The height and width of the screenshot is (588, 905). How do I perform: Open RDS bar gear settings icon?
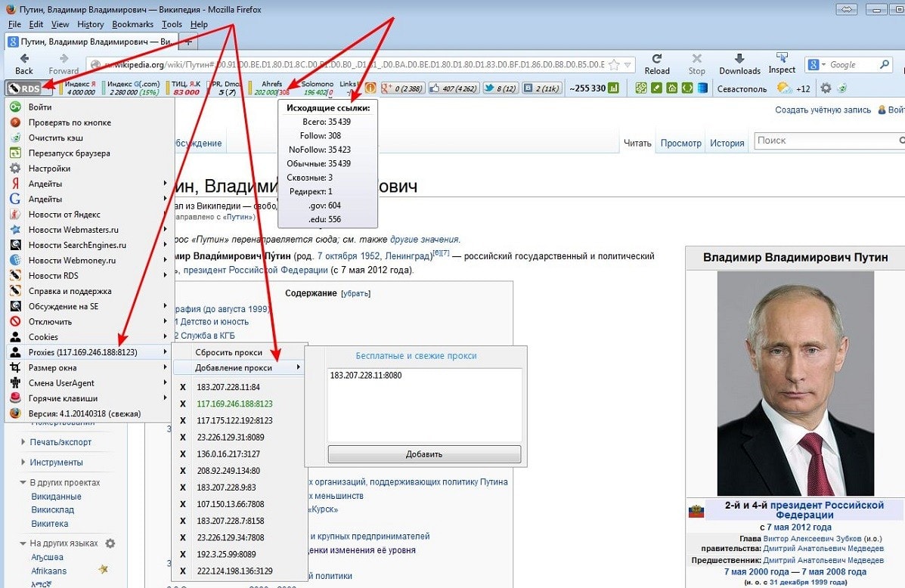pyautogui.click(x=826, y=88)
